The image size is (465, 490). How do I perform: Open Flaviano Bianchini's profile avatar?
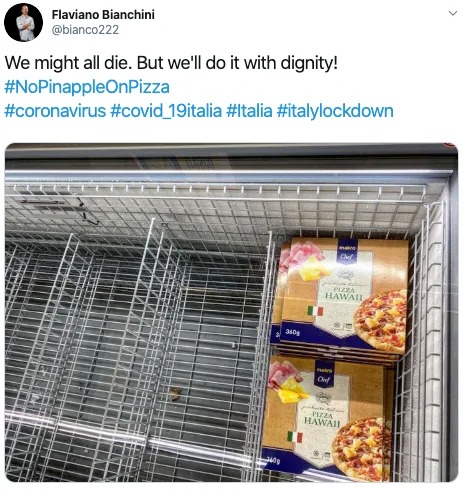tap(23, 23)
